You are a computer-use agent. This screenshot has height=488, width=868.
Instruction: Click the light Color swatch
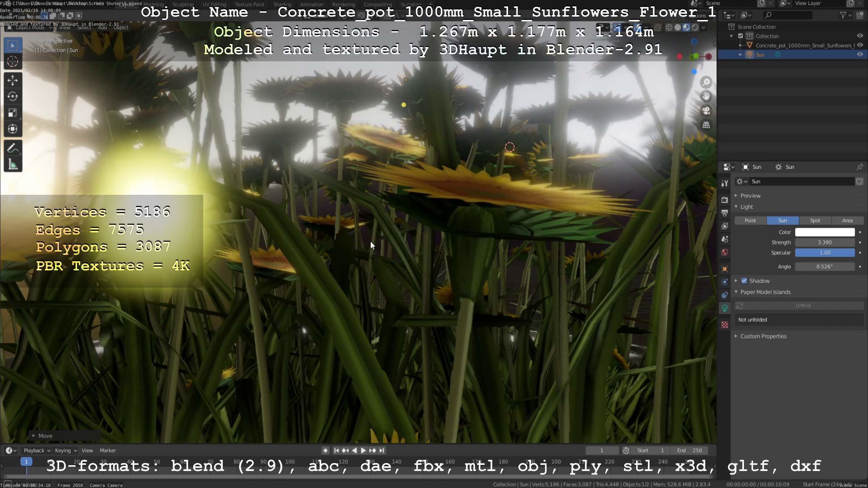[x=825, y=232]
